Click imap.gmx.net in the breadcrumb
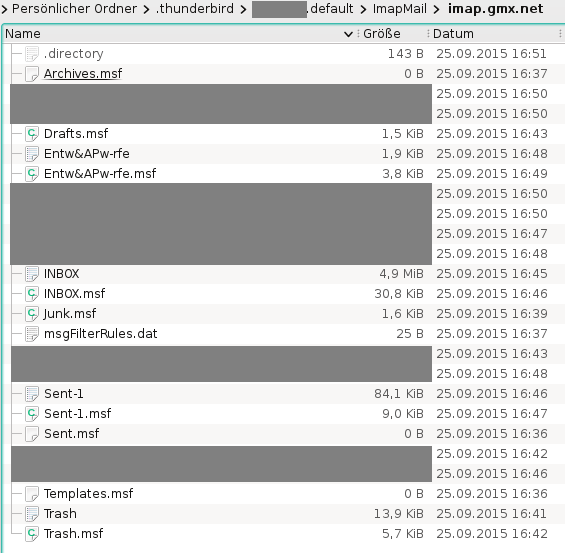The width and height of the screenshot is (565, 553). click(x=495, y=9)
